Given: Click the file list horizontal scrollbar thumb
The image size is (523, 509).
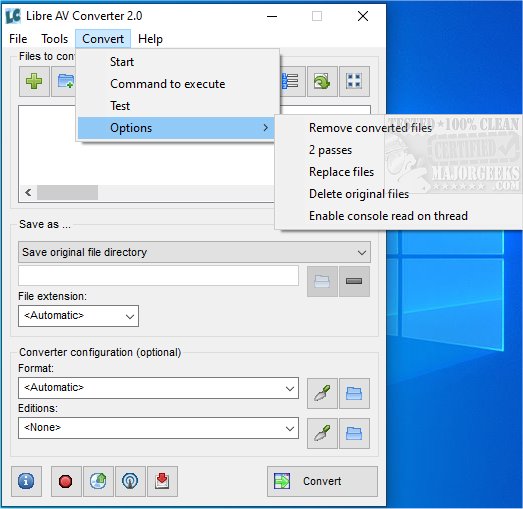Looking at the screenshot, I should 67,193.
